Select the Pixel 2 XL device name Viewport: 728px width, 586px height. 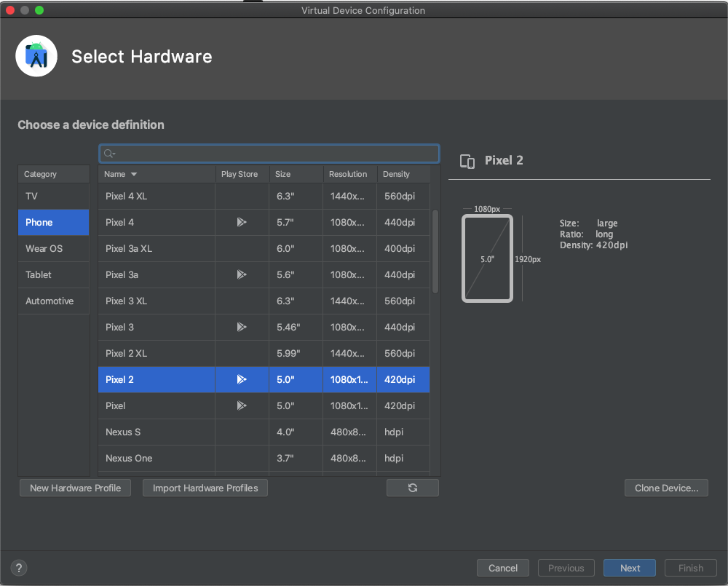[126, 354]
